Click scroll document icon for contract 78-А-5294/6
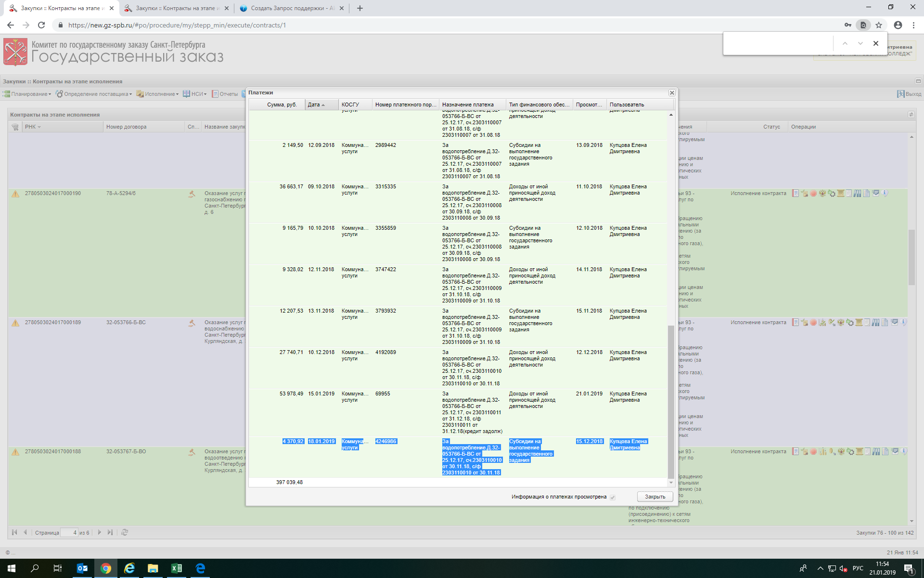Screen dimensions: 924x578 click(x=841, y=193)
